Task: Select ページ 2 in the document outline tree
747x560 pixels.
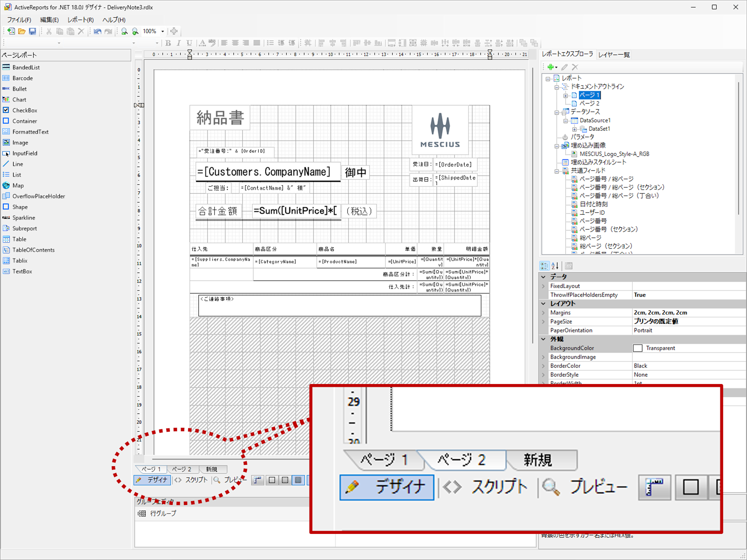Action: click(x=590, y=104)
